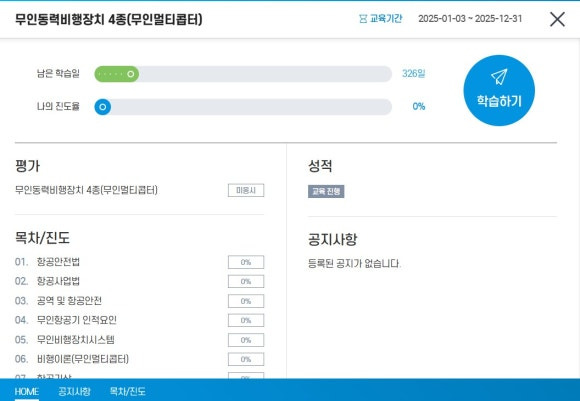Click the course title in the header
The image size is (580, 401).
[109, 19]
